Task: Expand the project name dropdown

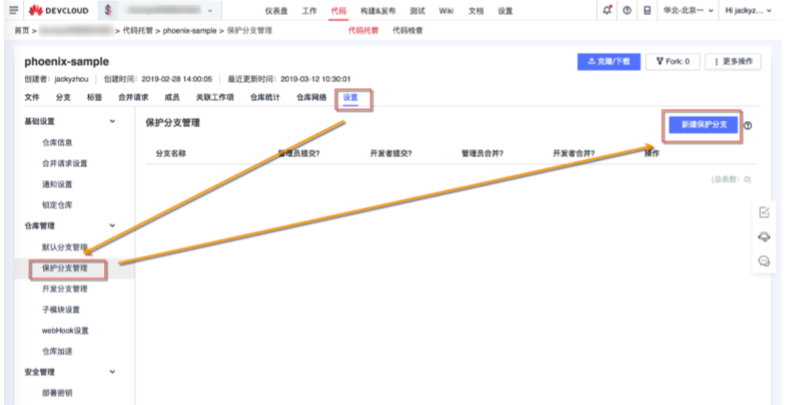Action: [210, 11]
